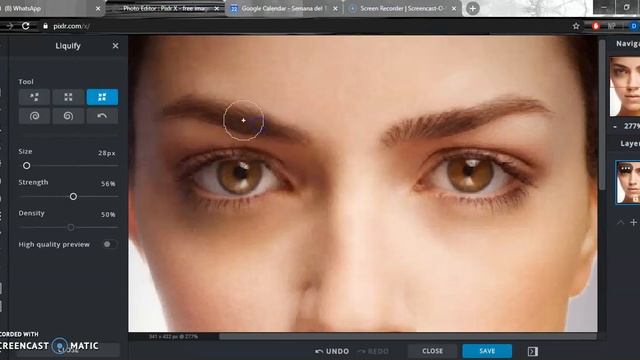Screen dimensions: 640x360
Task: Go forward in browser history
Action: [9, 26]
